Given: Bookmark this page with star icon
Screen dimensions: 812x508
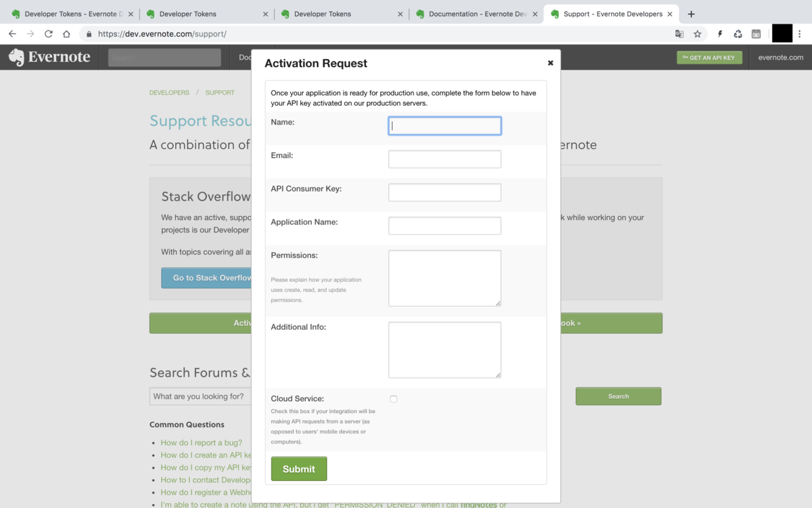Looking at the screenshot, I should (698, 34).
